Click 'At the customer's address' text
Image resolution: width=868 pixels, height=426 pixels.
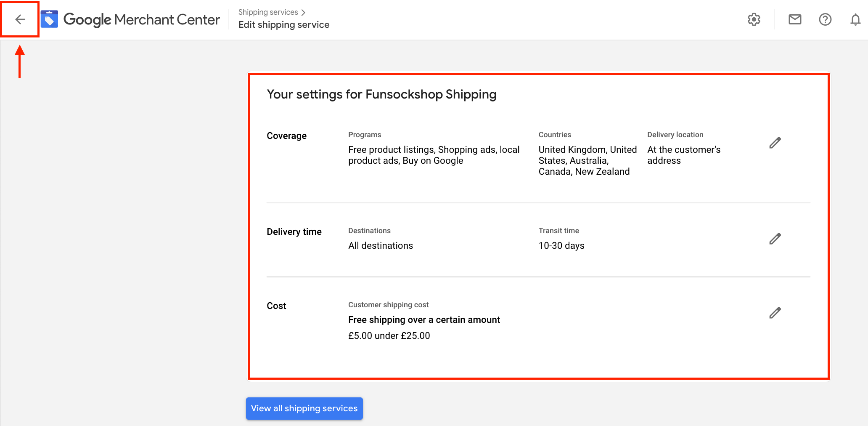(x=684, y=155)
